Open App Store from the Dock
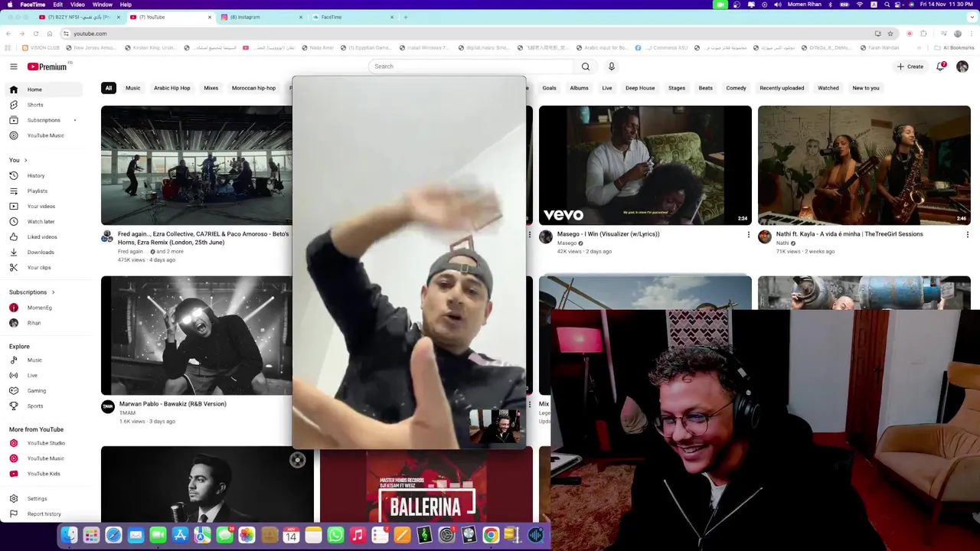The image size is (980, 551). click(180, 536)
